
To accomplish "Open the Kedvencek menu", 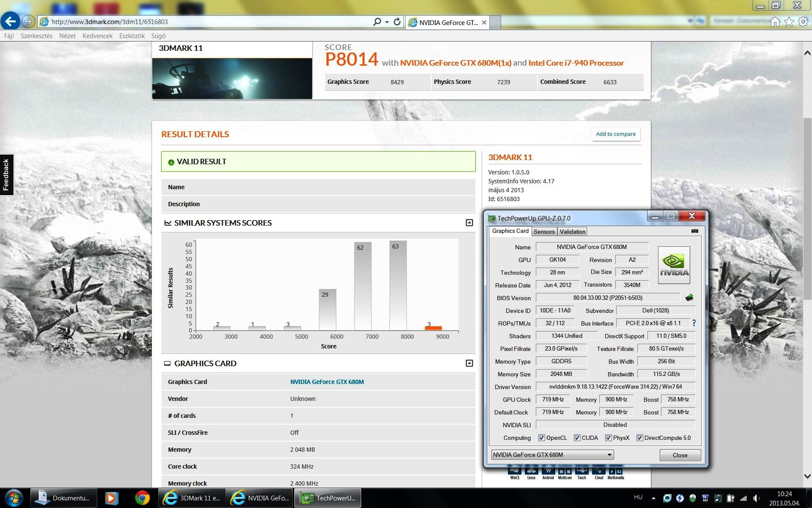I will click(97, 36).
